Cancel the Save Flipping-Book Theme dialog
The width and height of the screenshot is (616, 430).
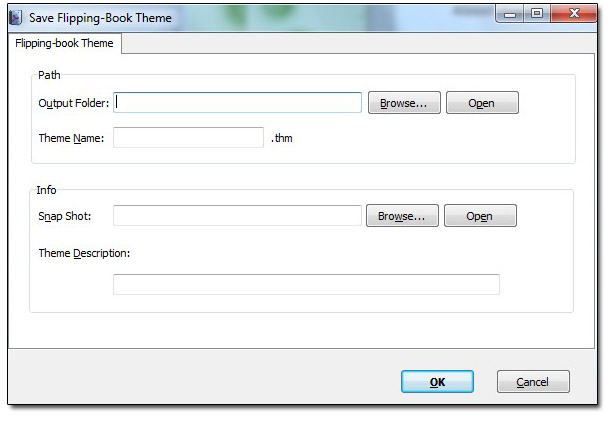pyautogui.click(x=533, y=381)
